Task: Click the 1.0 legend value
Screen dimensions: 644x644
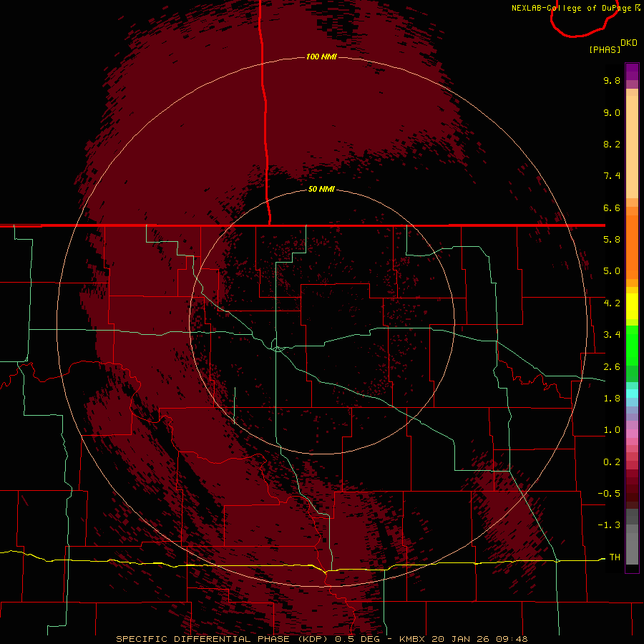Action: [612, 430]
